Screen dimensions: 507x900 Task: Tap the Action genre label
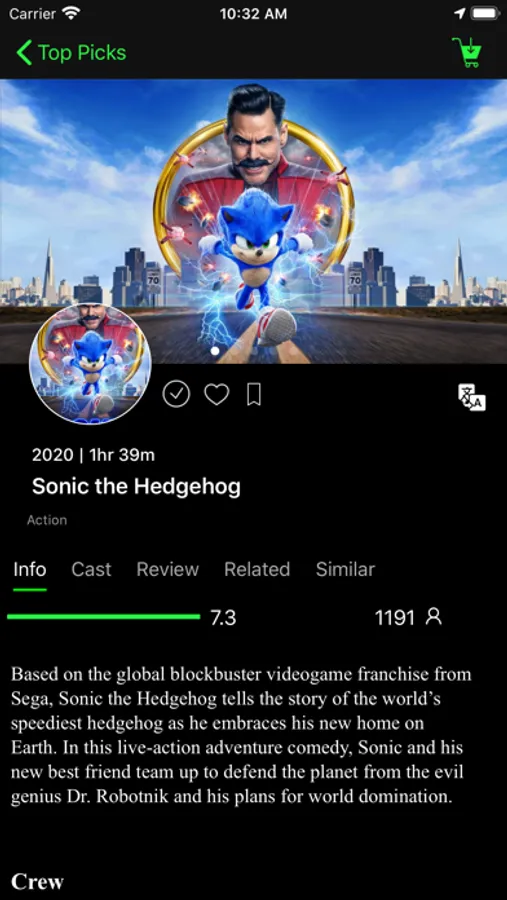point(47,520)
